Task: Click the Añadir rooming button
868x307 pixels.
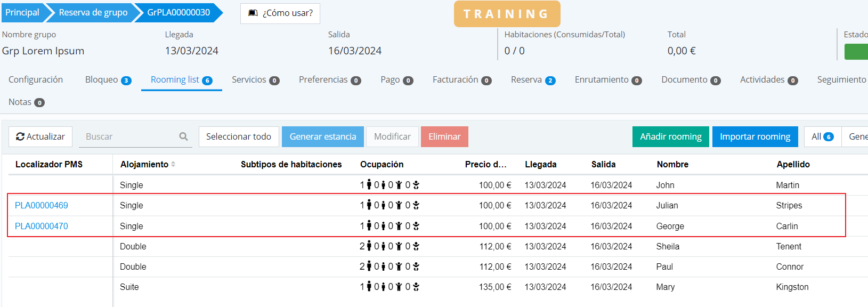Action: tap(670, 136)
